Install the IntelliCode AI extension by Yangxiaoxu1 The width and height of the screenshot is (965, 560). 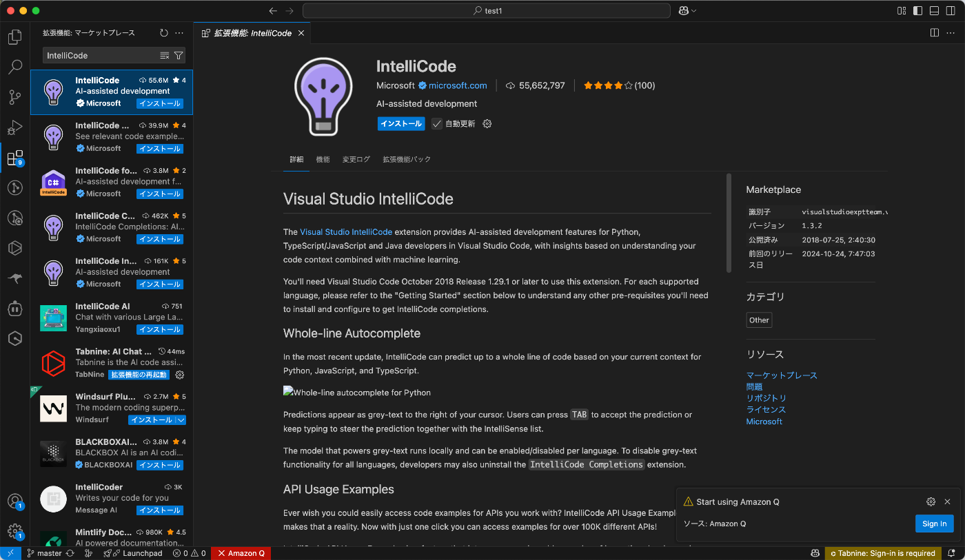[159, 329]
